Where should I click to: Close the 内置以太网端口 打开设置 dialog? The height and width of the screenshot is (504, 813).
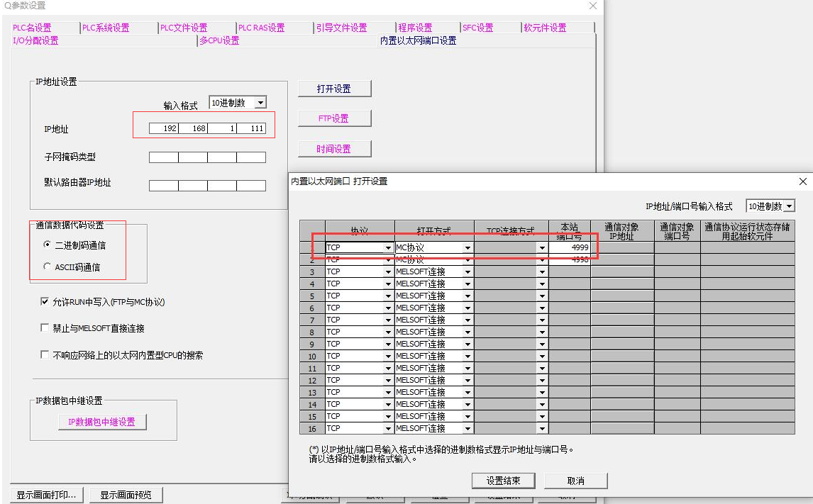(x=802, y=181)
